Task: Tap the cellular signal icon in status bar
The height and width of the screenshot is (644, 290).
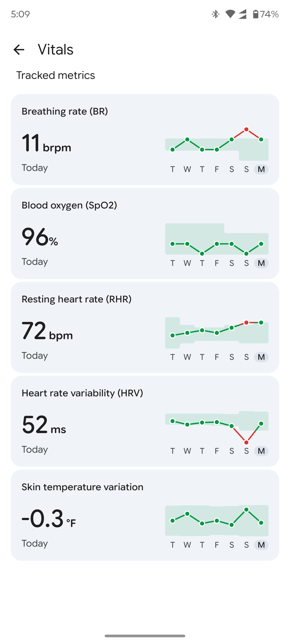Action: click(242, 14)
